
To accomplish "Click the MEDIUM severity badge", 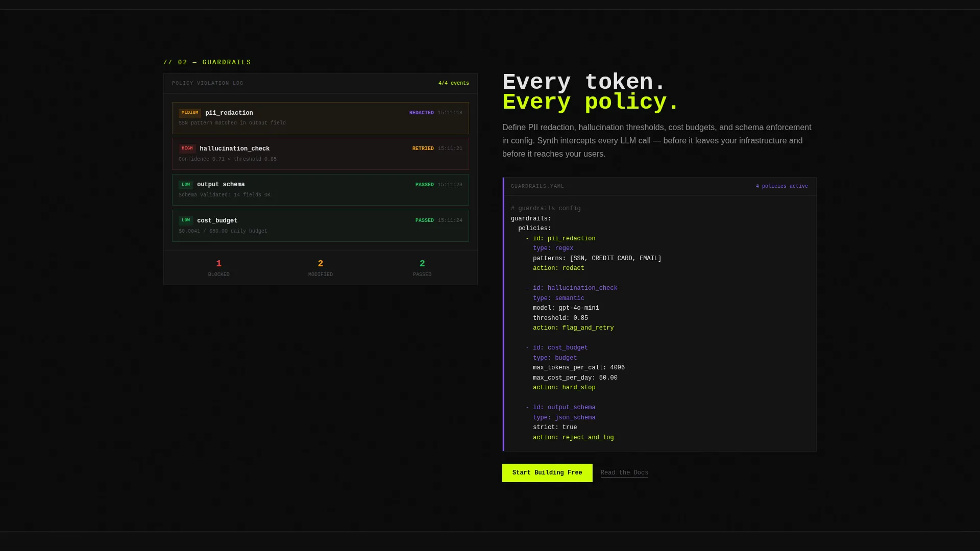I will (190, 113).
